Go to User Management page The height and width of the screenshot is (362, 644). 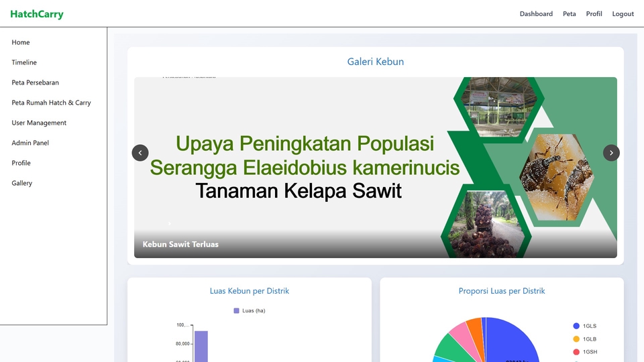(39, 123)
